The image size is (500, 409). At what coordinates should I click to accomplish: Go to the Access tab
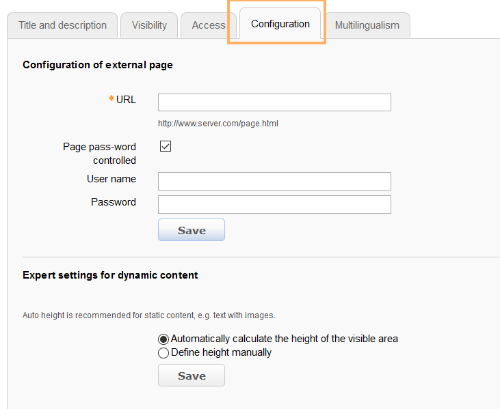tap(208, 25)
